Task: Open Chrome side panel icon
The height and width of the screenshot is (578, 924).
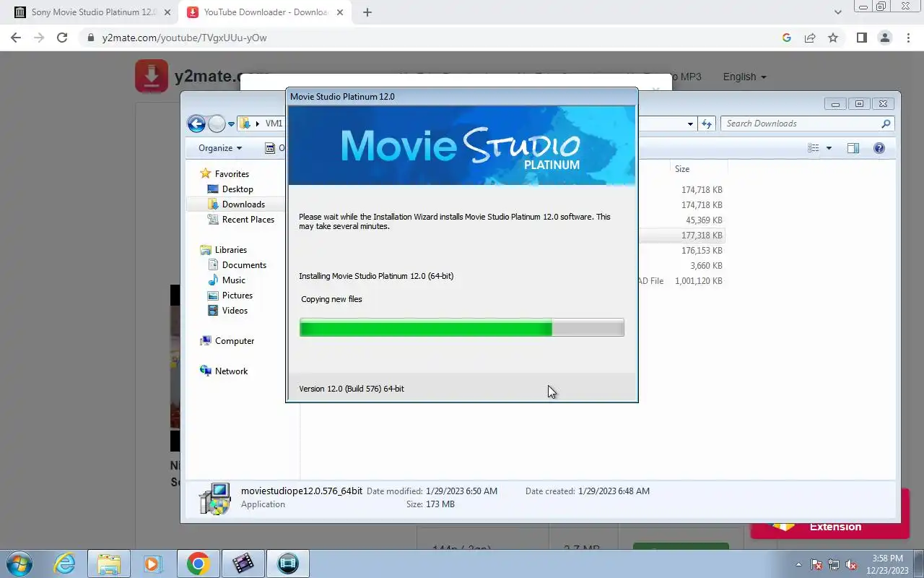Action: pos(861,38)
